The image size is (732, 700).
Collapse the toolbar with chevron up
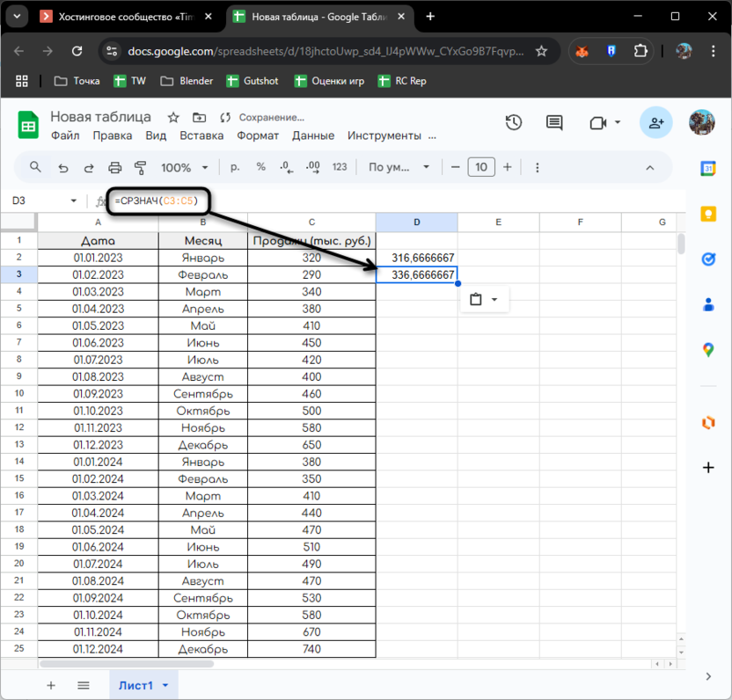pyautogui.click(x=650, y=167)
